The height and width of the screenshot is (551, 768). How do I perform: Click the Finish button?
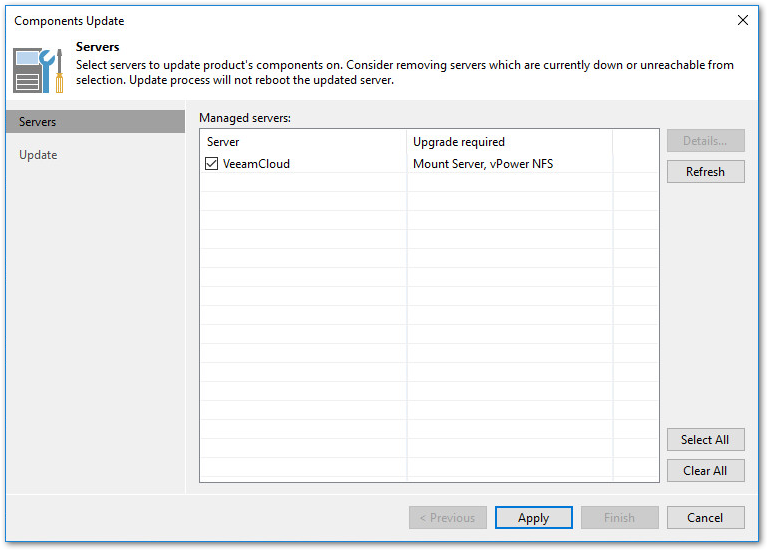tap(619, 518)
